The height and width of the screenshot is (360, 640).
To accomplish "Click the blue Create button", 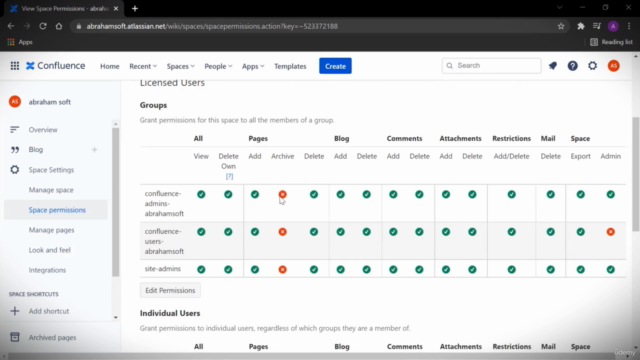I will 335,66.
